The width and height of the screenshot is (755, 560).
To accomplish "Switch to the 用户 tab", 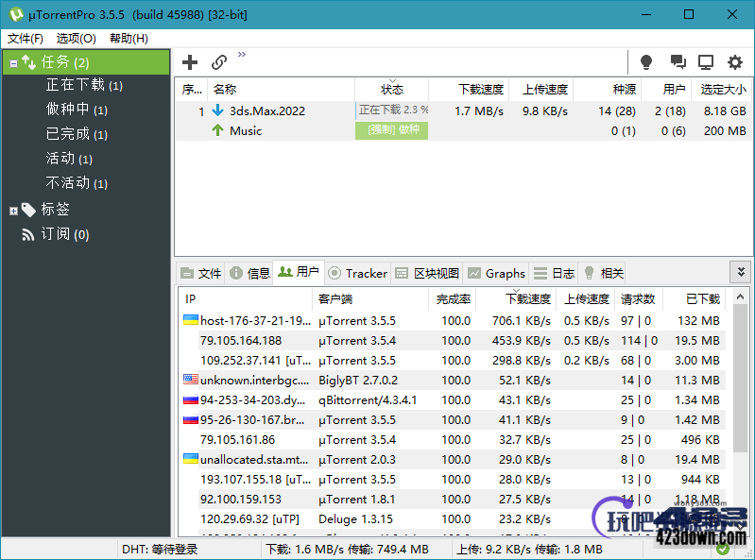I will (299, 272).
